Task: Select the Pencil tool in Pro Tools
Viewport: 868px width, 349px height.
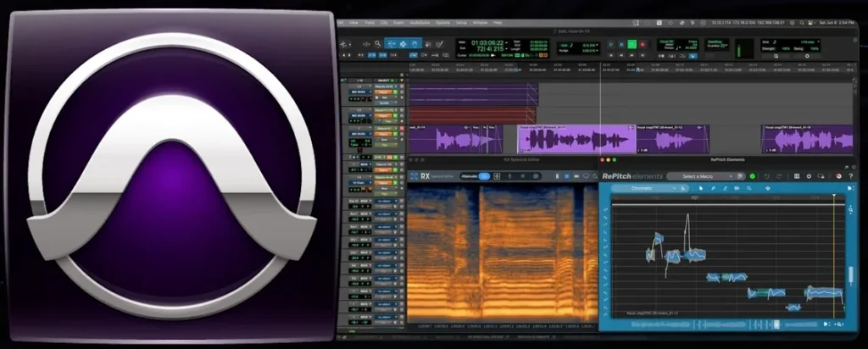Action: click(x=440, y=44)
